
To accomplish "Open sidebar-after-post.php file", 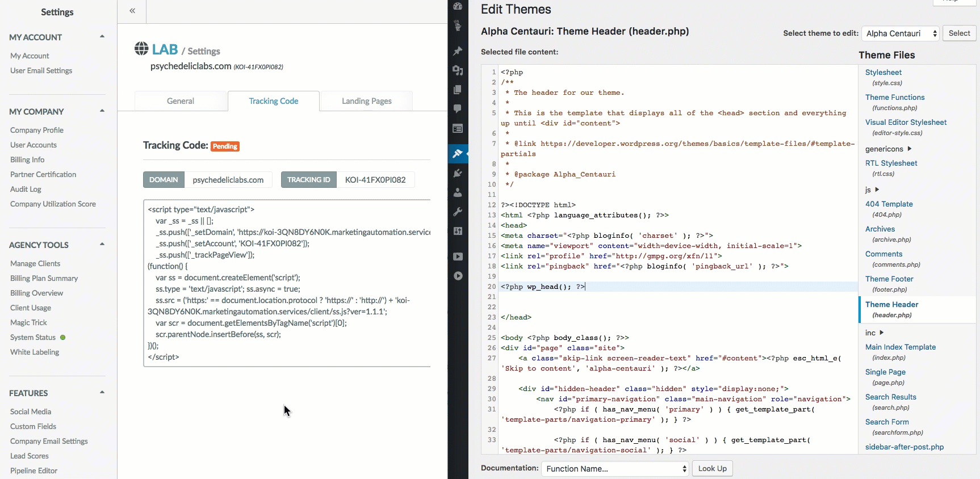I will click(904, 447).
